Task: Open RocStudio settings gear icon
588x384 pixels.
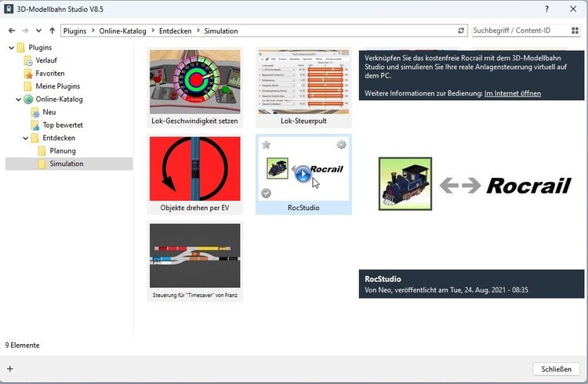Action: [341, 144]
